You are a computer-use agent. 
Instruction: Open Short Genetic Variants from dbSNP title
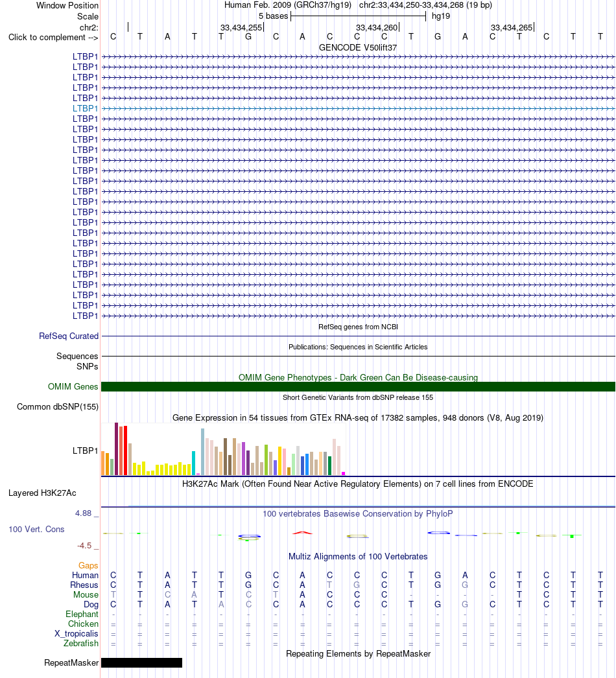click(x=358, y=397)
